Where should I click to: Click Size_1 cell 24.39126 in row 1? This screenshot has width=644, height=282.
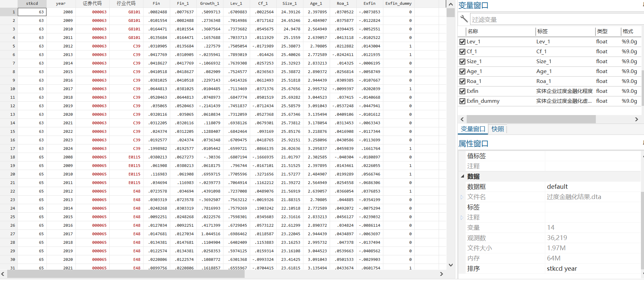289,12
